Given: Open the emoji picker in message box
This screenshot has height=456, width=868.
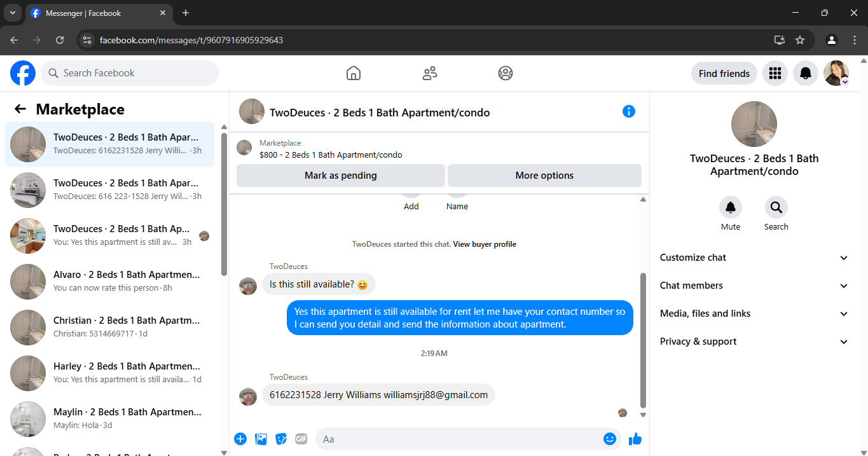Looking at the screenshot, I should coord(610,439).
